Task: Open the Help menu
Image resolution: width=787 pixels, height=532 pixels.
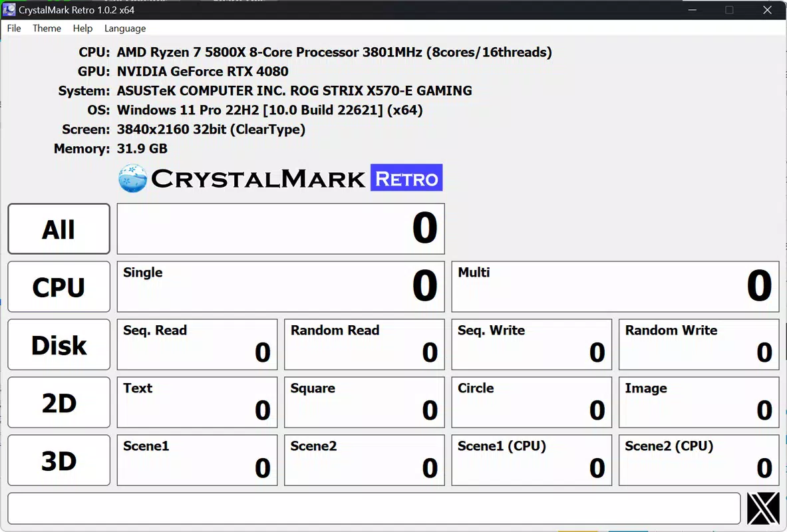Action: pos(82,29)
